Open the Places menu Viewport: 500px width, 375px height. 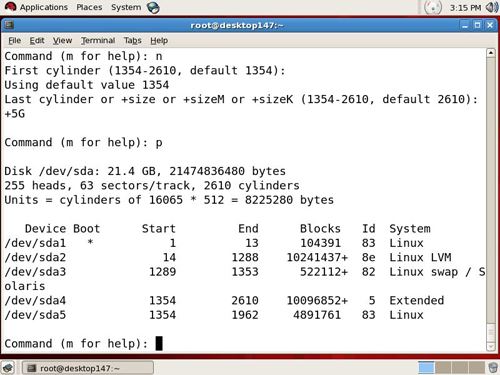pyautogui.click(x=89, y=7)
